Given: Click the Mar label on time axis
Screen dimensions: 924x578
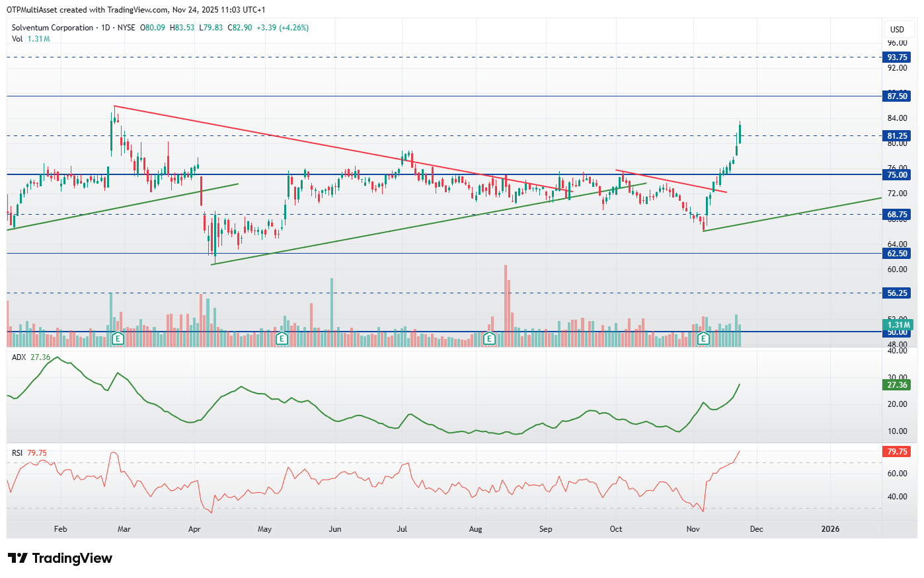Looking at the screenshot, I should [x=124, y=529].
